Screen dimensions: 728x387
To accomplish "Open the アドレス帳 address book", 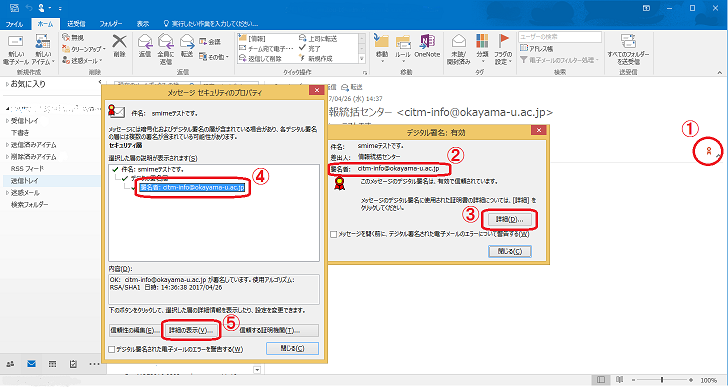I will (537, 49).
